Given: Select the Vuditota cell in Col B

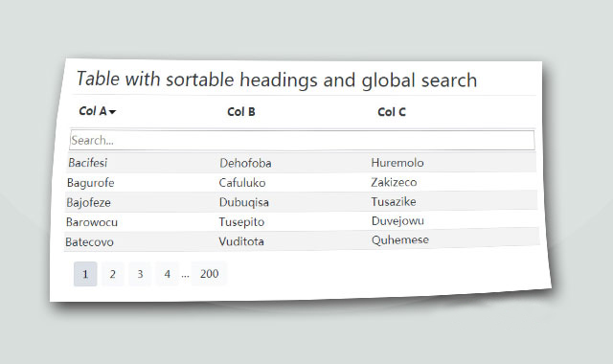Looking at the screenshot, I should click(241, 241).
